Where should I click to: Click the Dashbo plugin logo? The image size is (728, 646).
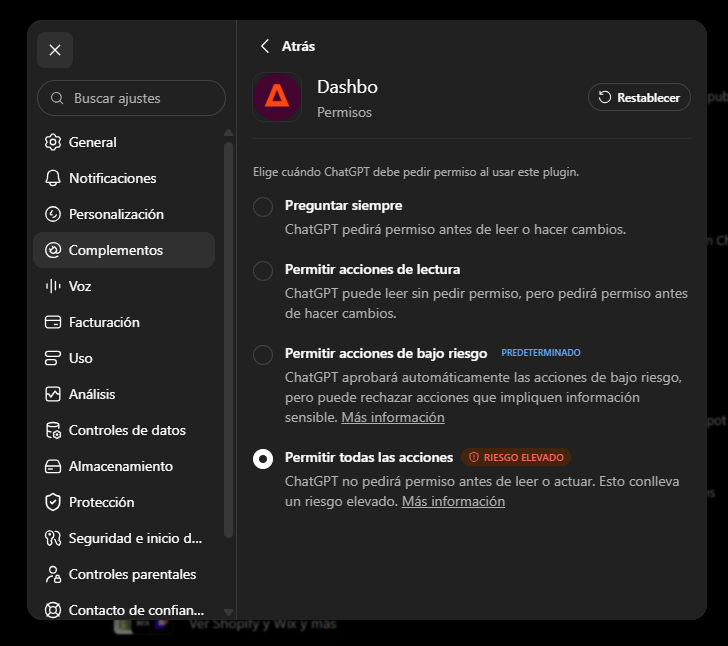(x=277, y=97)
